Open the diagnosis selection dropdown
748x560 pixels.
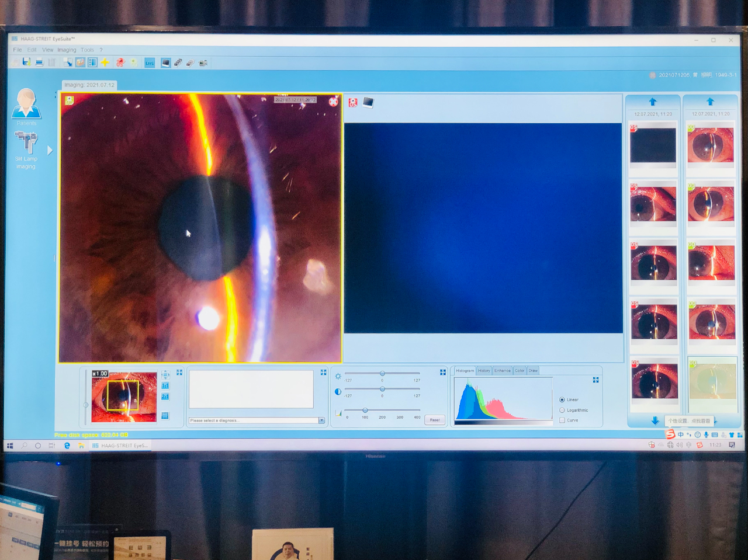(x=321, y=420)
